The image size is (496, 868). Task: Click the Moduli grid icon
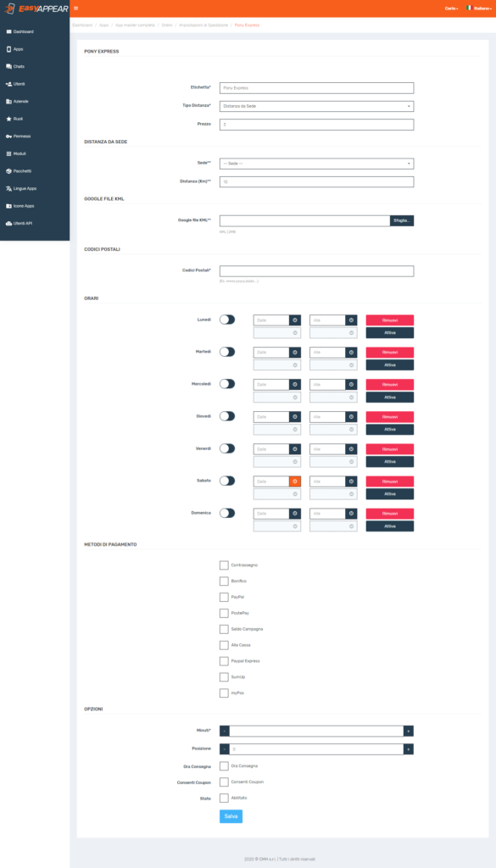[8, 153]
